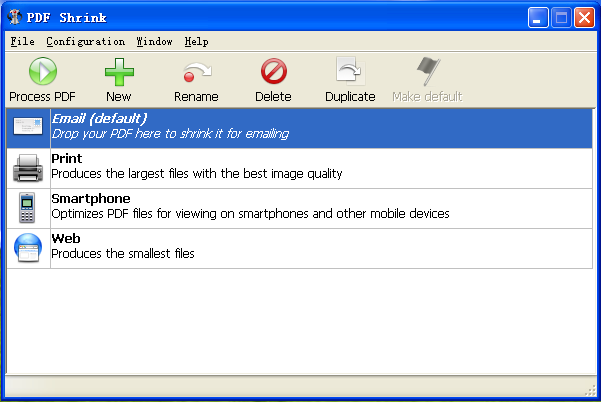Open the Help menu
This screenshot has width=601, height=402.
(x=196, y=41)
